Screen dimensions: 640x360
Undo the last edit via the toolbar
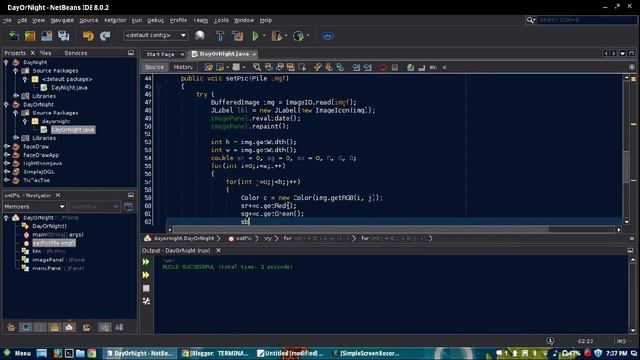[88, 36]
